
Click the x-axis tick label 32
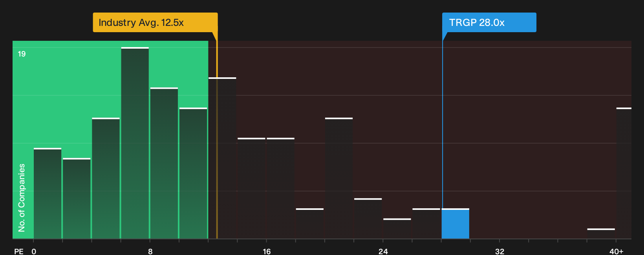pos(499,251)
